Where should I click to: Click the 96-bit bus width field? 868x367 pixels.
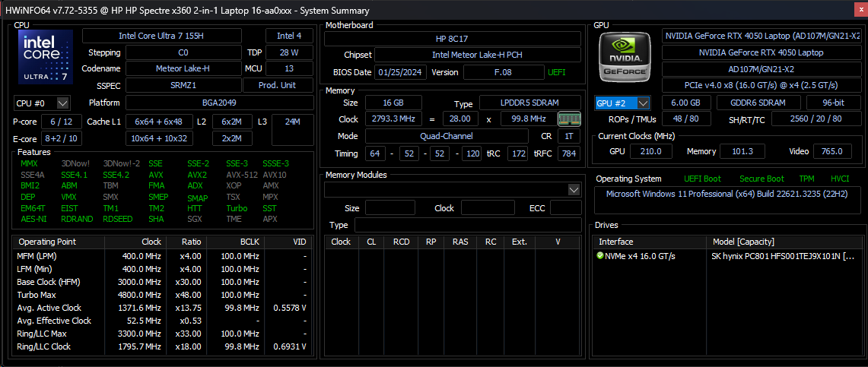coord(832,103)
